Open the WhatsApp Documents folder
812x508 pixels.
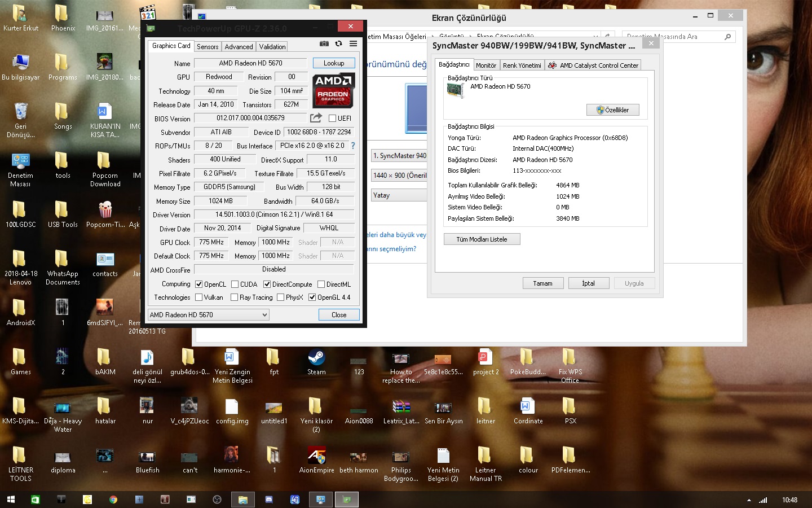coord(63,268)
